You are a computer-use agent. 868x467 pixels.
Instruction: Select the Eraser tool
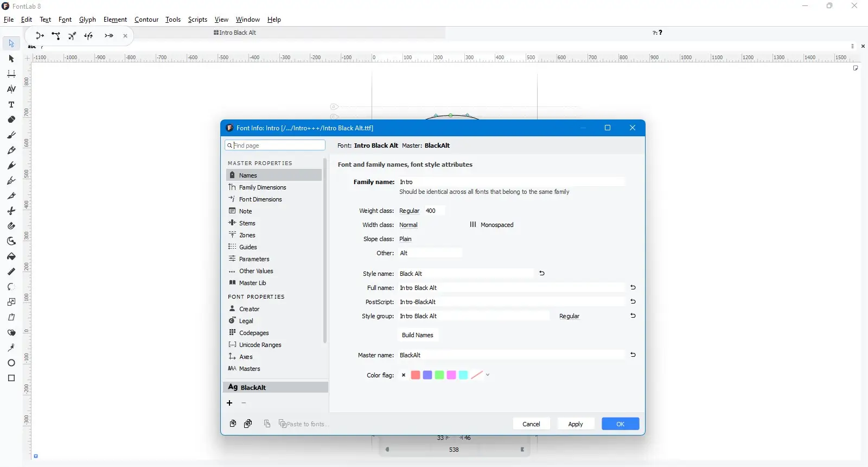(x=11, y=119)
